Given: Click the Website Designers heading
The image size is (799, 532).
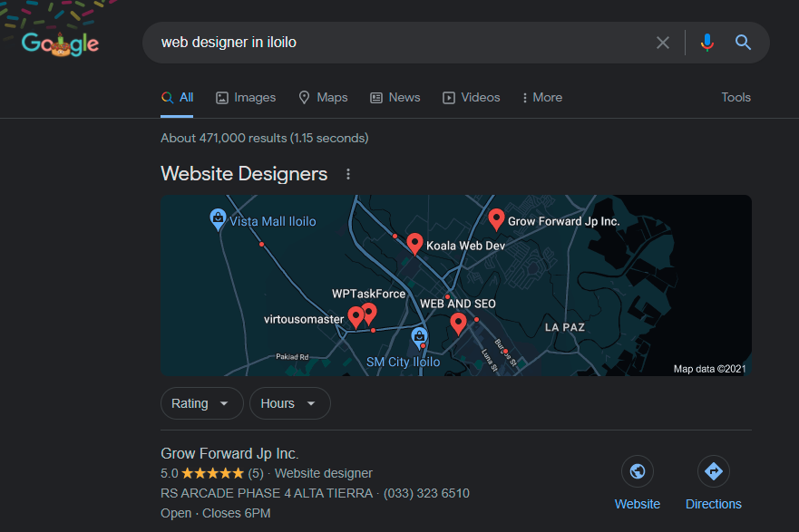Looking at the screenshot, I should pos(244,174).
